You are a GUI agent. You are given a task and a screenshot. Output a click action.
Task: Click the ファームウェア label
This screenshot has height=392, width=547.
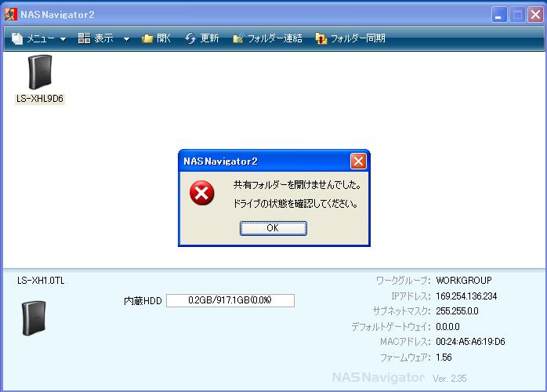coord(405,358)
